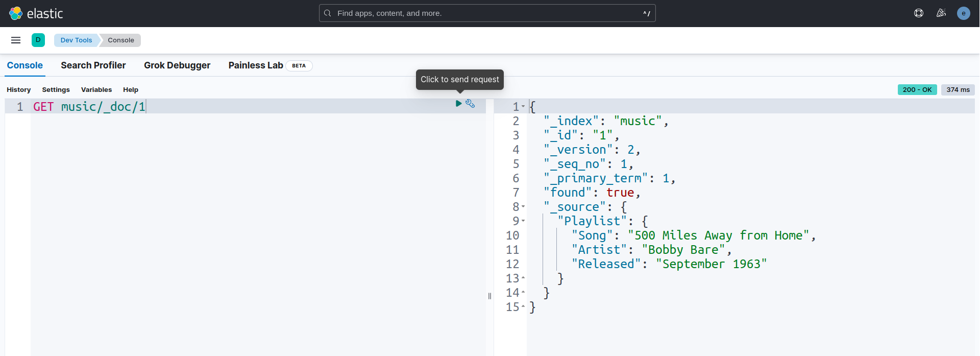Click the panel resize divider handle
The width and height of the screenshot is (980, 356).
coord(489,296)
